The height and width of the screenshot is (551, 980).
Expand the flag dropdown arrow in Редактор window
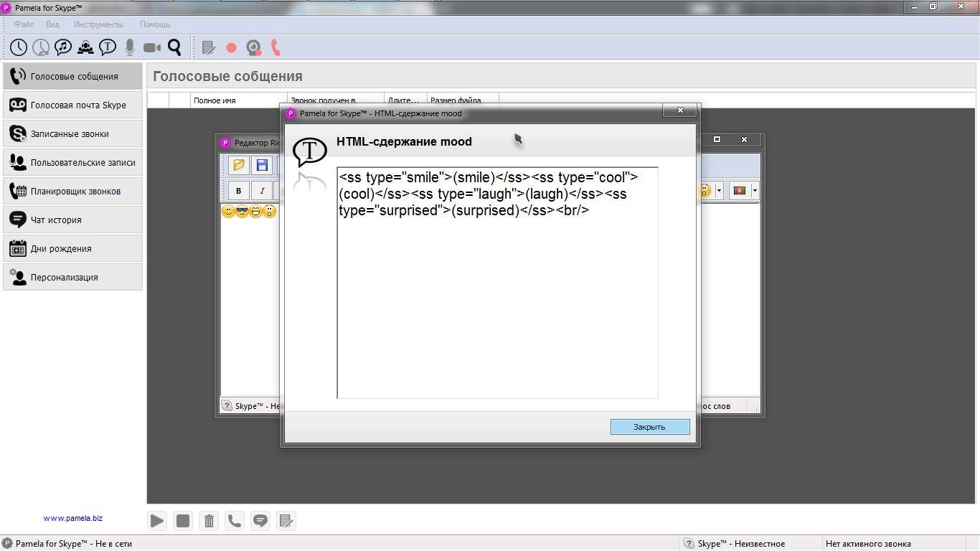point(754,191)
